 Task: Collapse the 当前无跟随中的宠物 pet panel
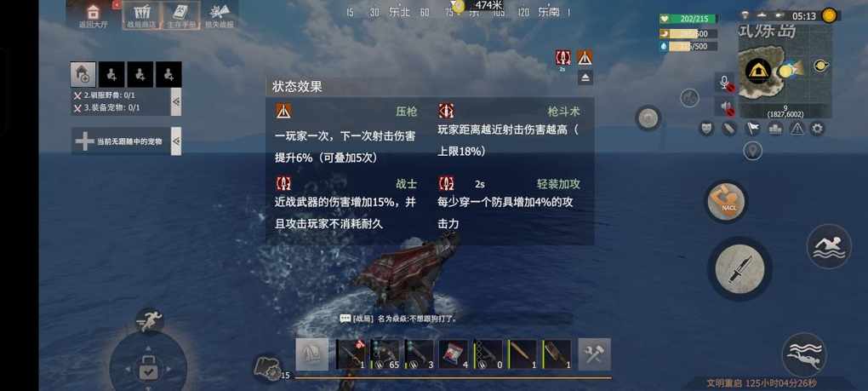[x=175, y=141]
